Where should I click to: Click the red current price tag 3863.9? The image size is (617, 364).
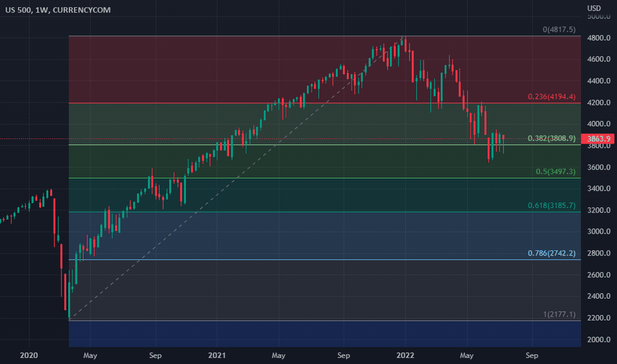(x=598, y=138)
